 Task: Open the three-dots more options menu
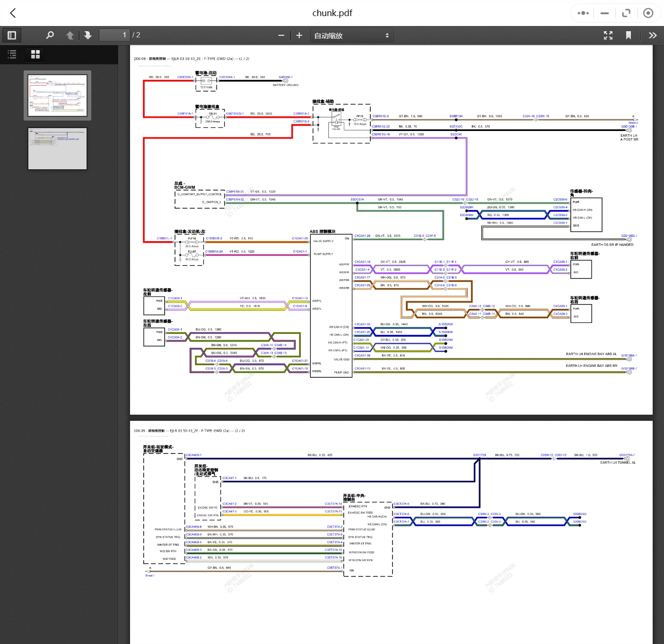(583, 13)
